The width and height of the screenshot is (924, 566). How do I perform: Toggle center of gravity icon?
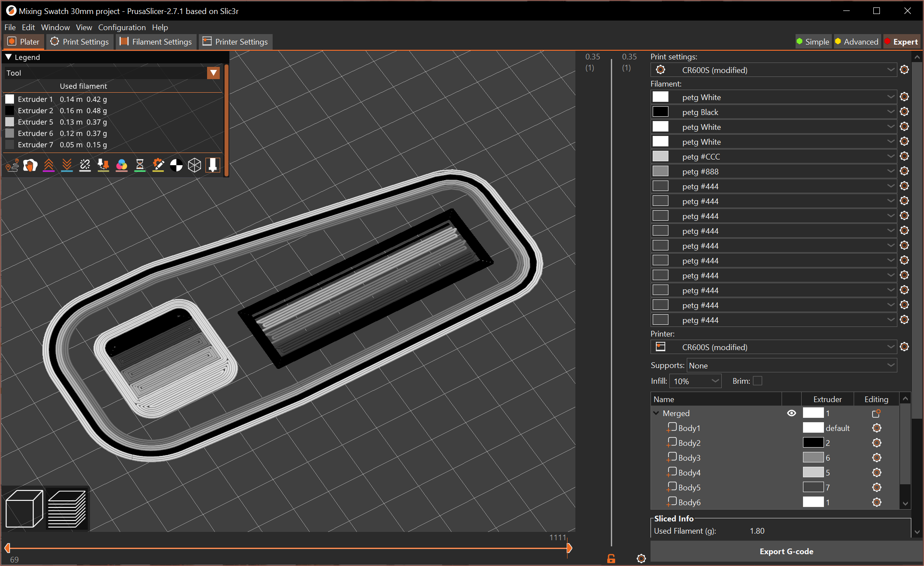coord(176,165)
